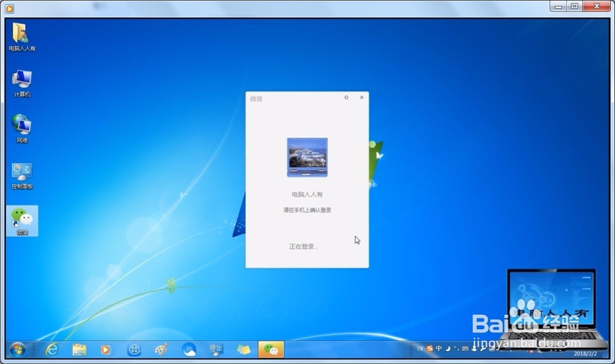Select the 网络 Network desktop icon
This screenshot has width=615, height=364.
(22, 129)
